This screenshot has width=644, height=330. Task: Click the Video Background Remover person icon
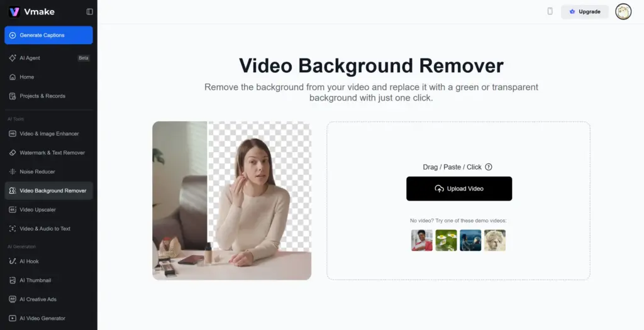(13, 190)
